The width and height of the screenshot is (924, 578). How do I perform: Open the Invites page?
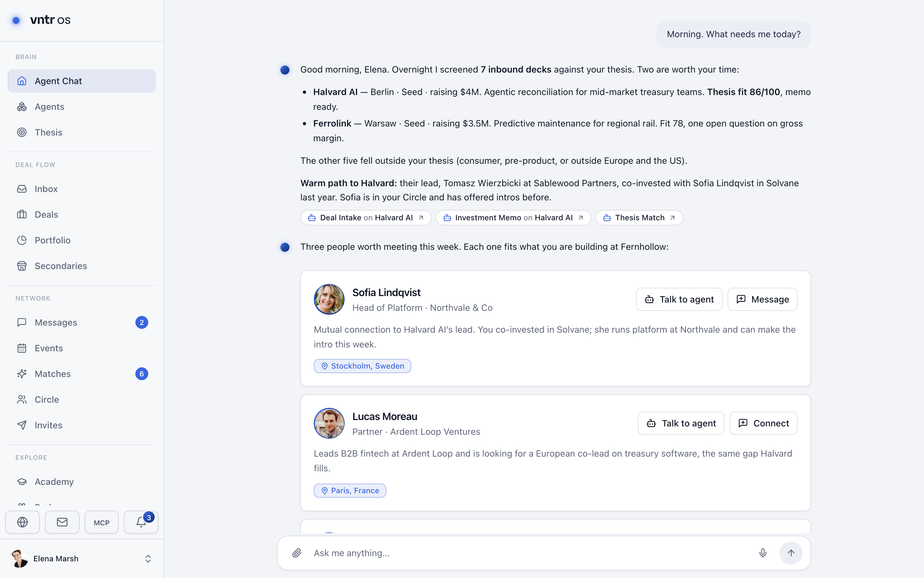[82, 425]
